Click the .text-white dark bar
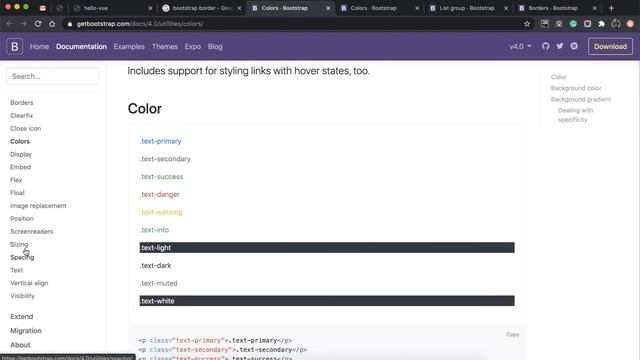Screen dimensions: 640x360 (x=327, y=301)
